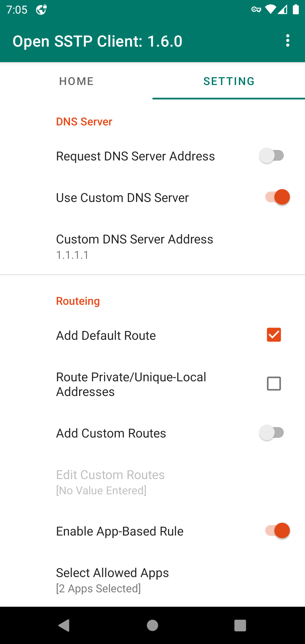Tap the Android home circle button

(x=152, y=625)
